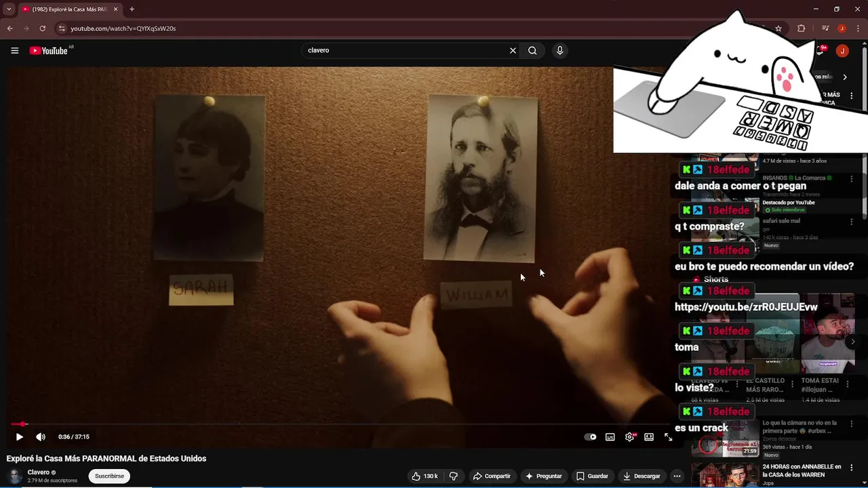
Task: Open the Chrome profile J avatar
Action: [x=842, y=28]
